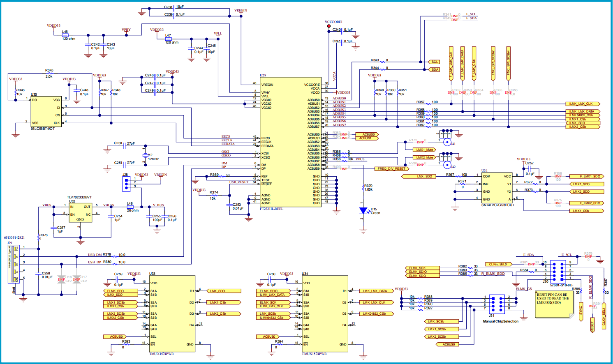Click the SCL port label
The image size is (613, 364).
(435, 62)
